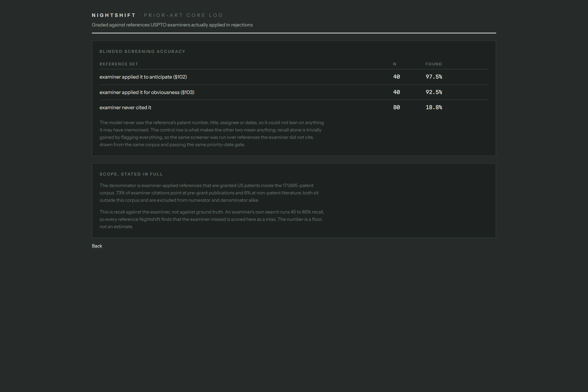Select the row for obviousness (§103)

(x=294, y=92)
